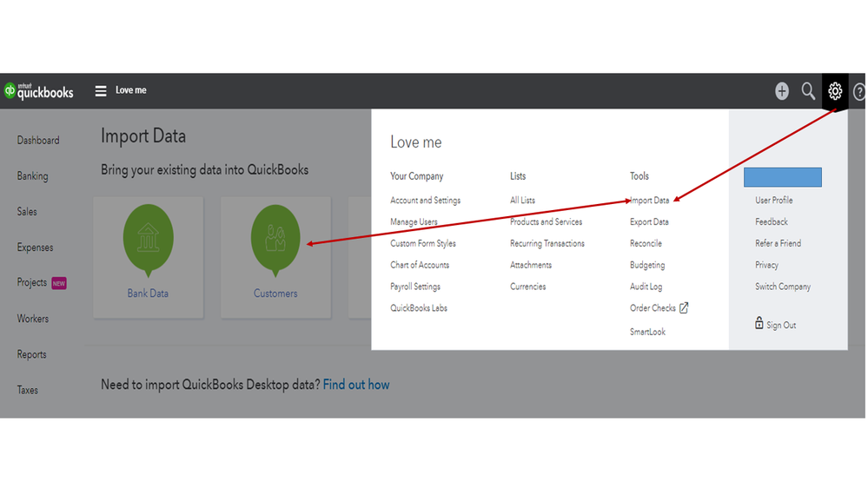
Task: Click Refer a Friend
Action: point(778,243)
